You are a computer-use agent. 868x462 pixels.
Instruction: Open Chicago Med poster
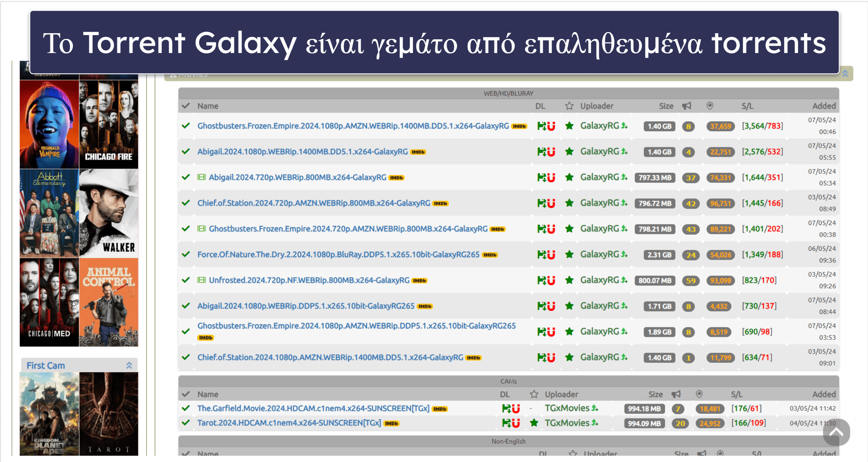(49, 303)
